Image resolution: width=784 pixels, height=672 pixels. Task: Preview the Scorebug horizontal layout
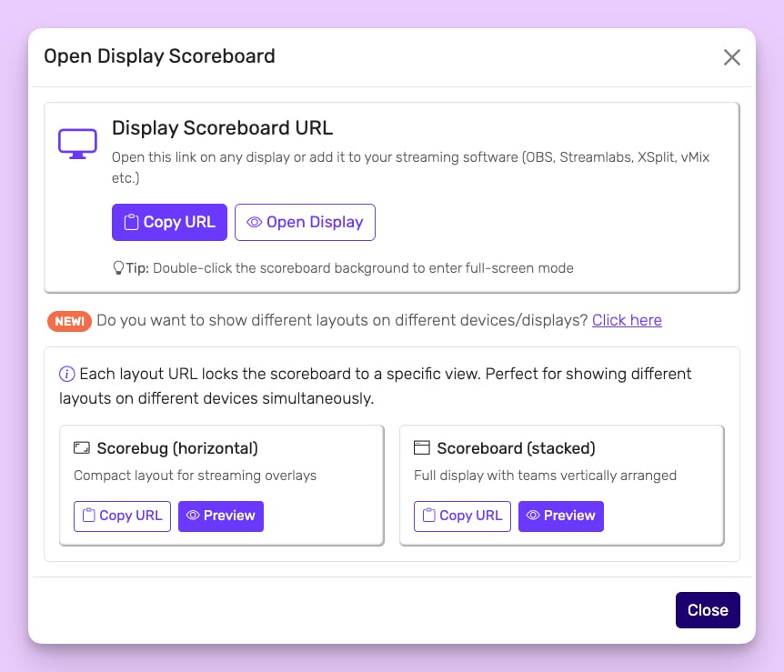221,516
